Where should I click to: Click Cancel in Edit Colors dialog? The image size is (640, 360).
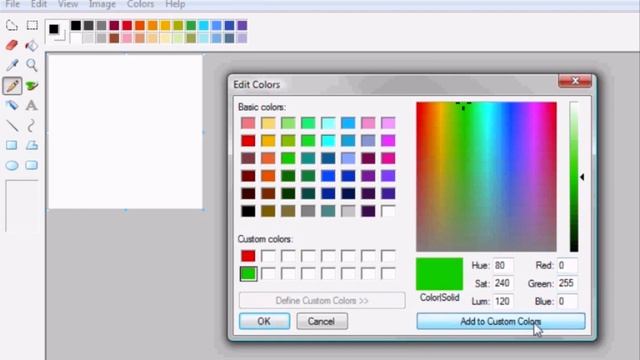pyautogui.click(x=322, y=321)
